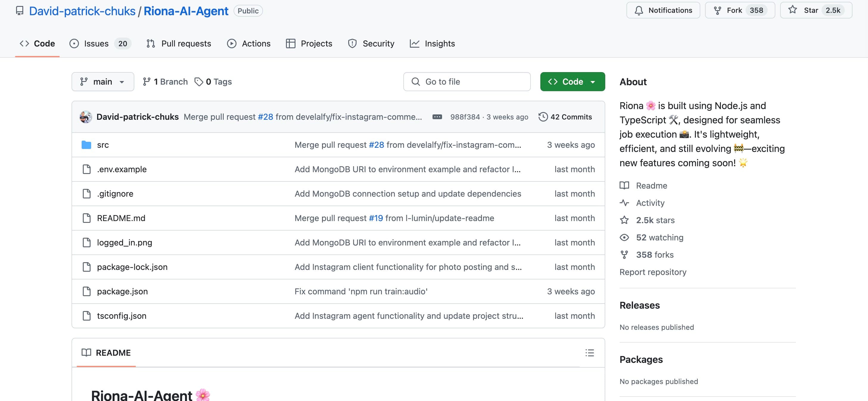Open the README.md file
The width and height of the screenshot is (868, 401).
[121, 218]
